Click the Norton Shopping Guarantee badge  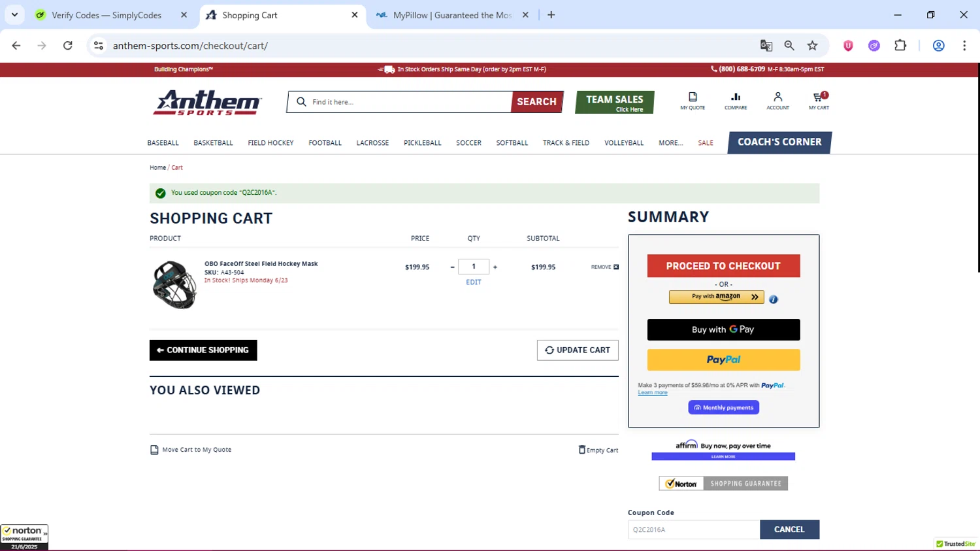723,484
